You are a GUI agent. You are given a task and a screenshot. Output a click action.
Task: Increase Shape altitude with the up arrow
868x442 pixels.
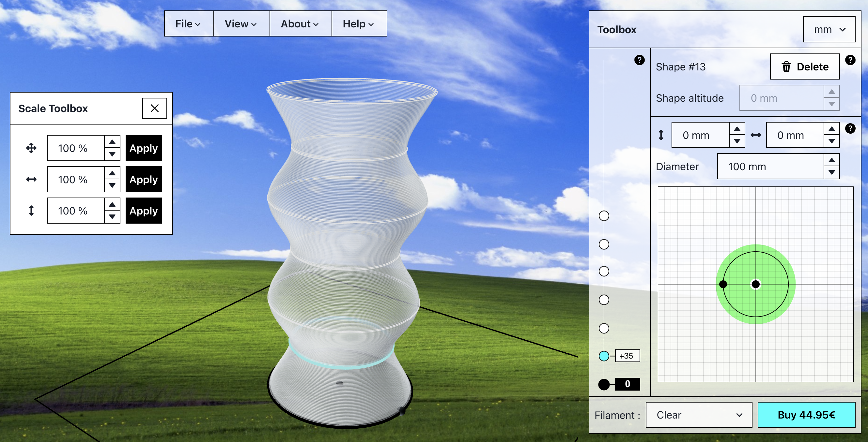point(831,92)
